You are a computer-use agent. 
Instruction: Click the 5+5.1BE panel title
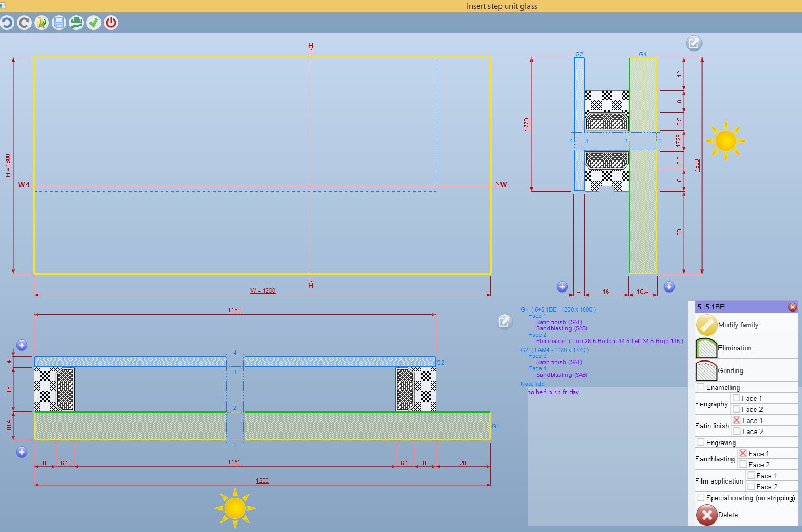point(711,307)
